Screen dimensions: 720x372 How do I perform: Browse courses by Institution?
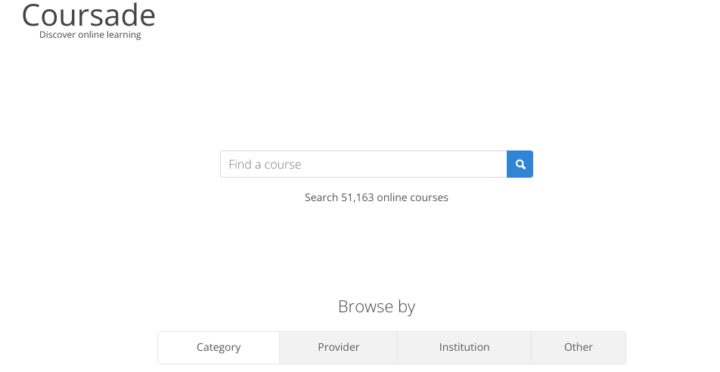tap(464, 347)
